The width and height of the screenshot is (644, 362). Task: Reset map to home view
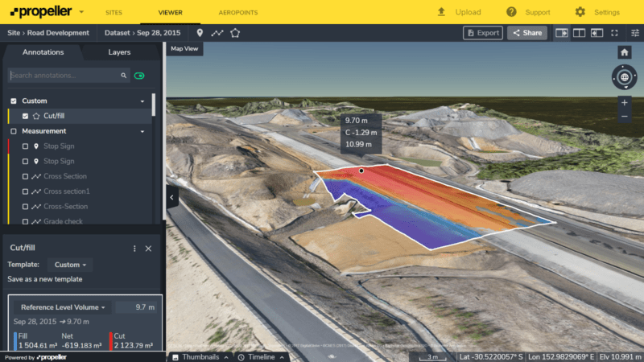(625, 52)
